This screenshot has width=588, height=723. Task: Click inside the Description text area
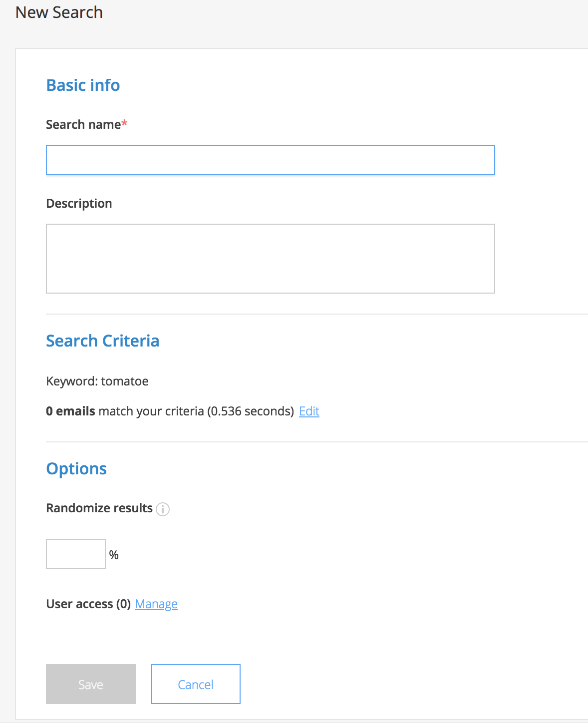click(x=271, y=259)
